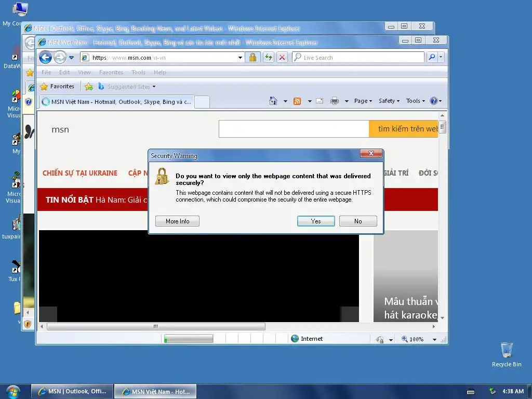Image resolution: width=532 pixels, height=399 pixels.
Task: Click the horizontal scrollbar thumb
Action: pyautogui.click(x=156, y=326)
